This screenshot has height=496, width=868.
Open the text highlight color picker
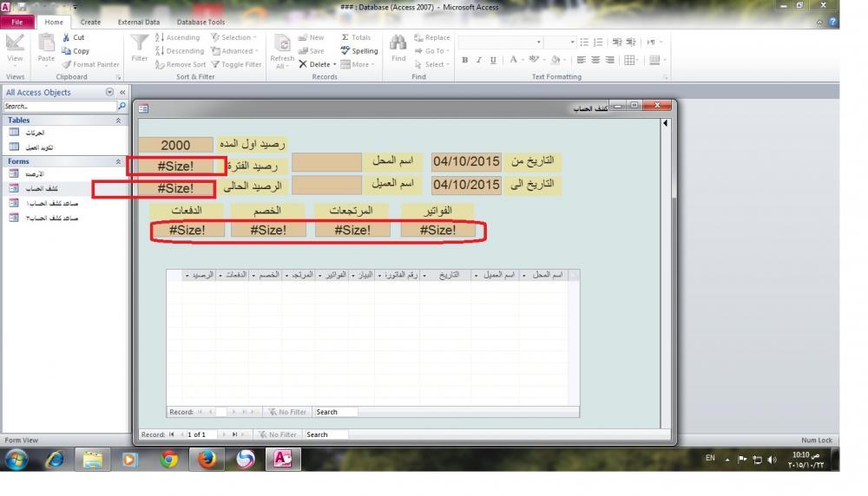click(x=536, y=60)
